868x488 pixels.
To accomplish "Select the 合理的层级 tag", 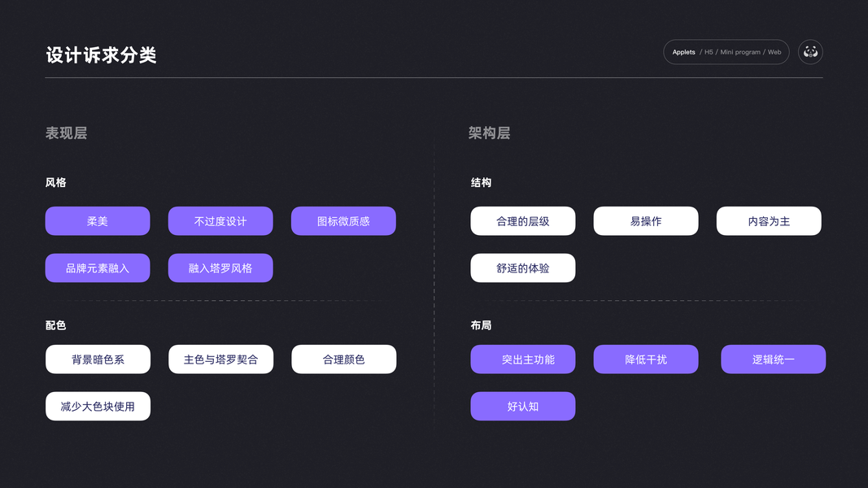I will (x=523, y=221).
